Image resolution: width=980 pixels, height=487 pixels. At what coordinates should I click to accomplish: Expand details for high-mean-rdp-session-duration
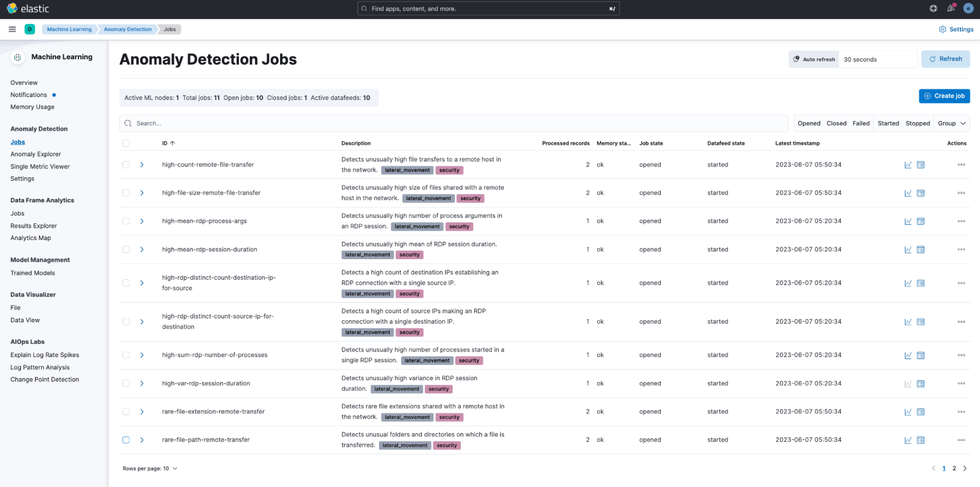click(142, 249)
